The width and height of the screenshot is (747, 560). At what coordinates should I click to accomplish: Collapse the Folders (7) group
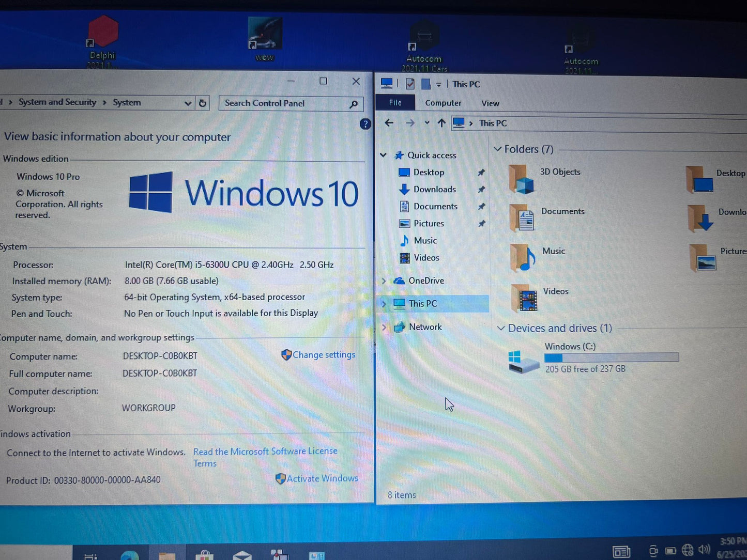(498, 149)
